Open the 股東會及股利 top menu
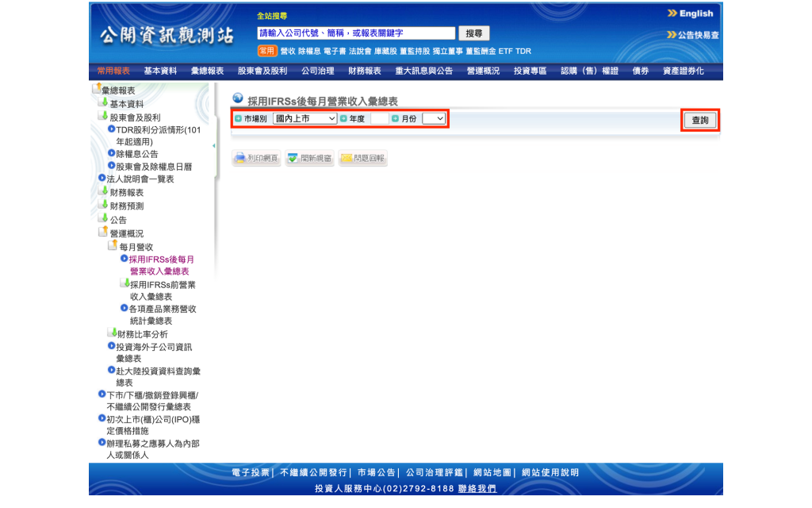 pyautogui.click(x=262, y=71)
